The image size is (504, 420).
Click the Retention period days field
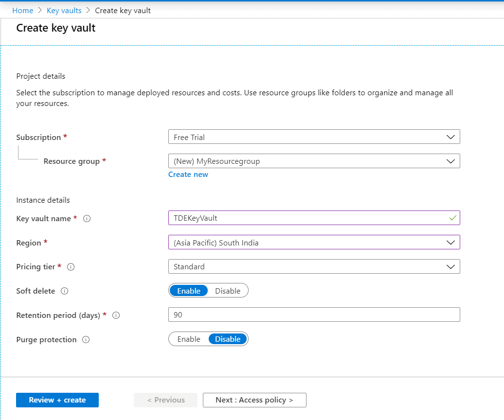pyautogui.click(x=314, y=315)
